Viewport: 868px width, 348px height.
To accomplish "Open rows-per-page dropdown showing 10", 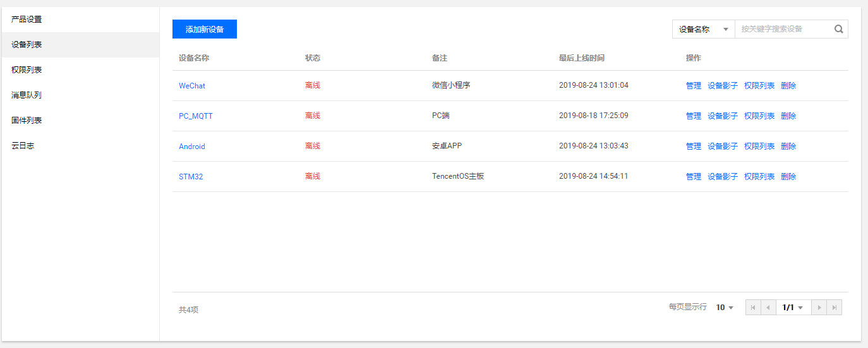I will point(725,308).
